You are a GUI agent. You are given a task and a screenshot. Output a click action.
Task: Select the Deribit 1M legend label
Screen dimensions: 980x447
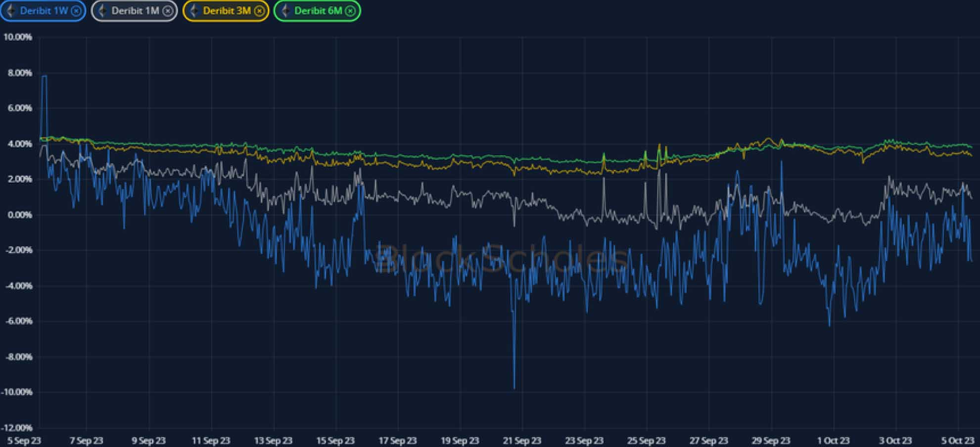135,11
